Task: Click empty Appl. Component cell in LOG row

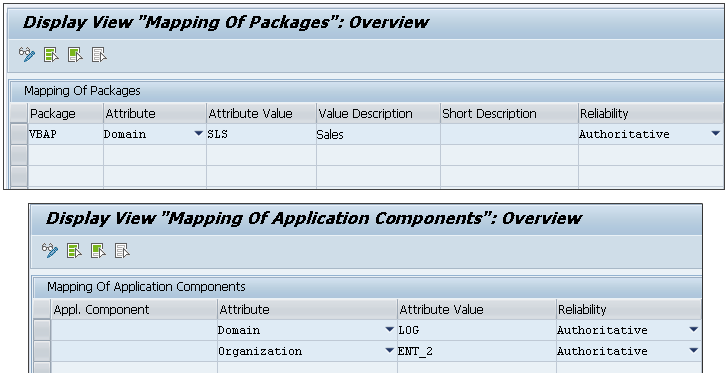Action: 134,330
